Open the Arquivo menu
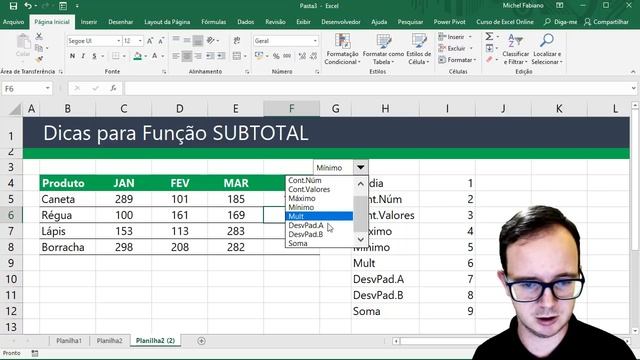640x360 pixels. pyautogui.click(x=13, y=22)
